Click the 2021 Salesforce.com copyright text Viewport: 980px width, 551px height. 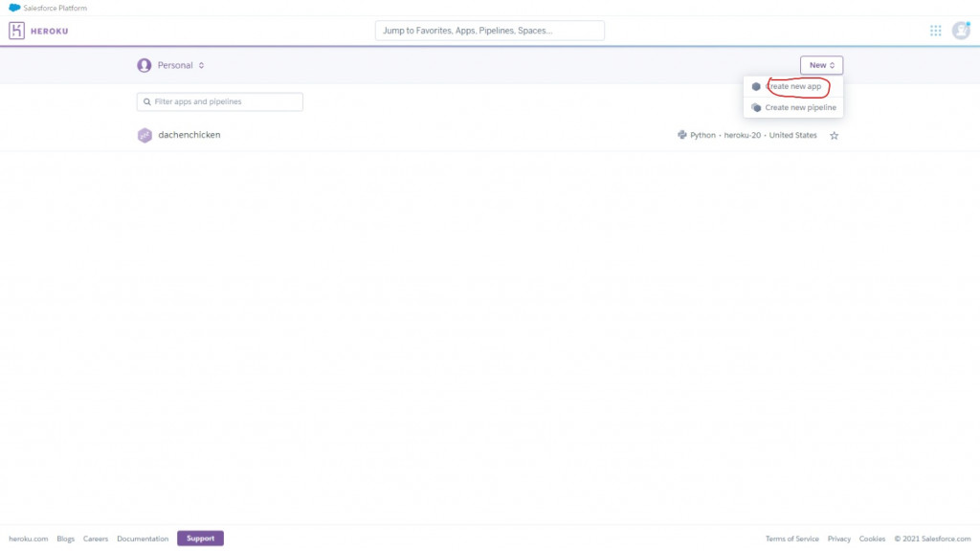(x=932, y=539)
